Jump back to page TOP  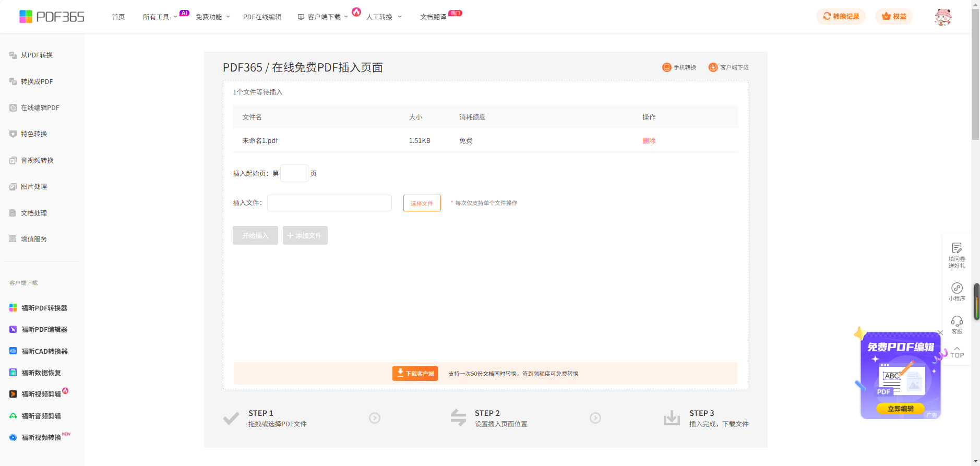[957, 352]
